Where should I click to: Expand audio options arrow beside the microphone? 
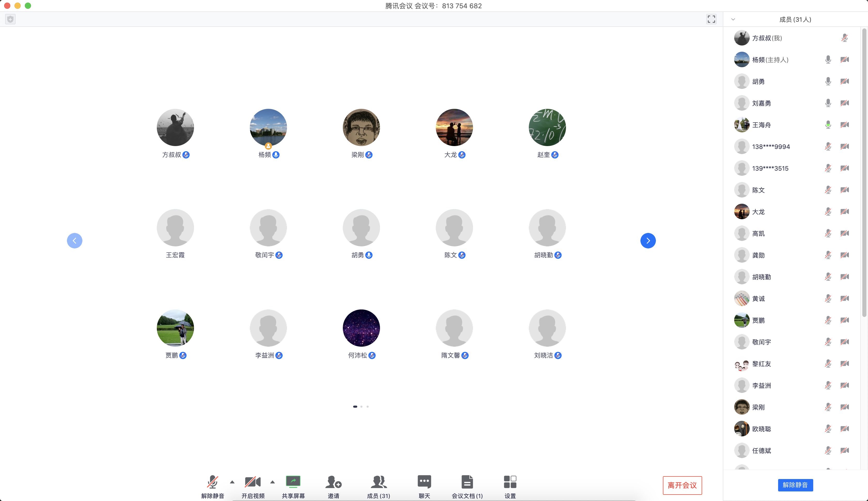point(233,482)
